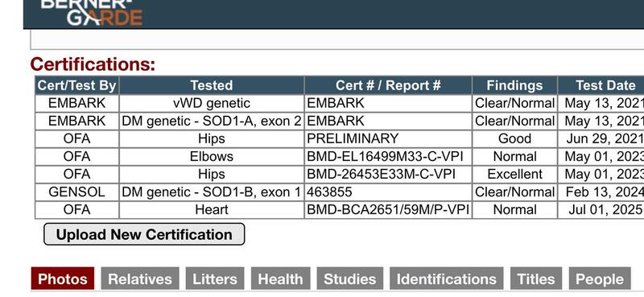
Task: Click GENSOL report number 463855
Action: 329,192
